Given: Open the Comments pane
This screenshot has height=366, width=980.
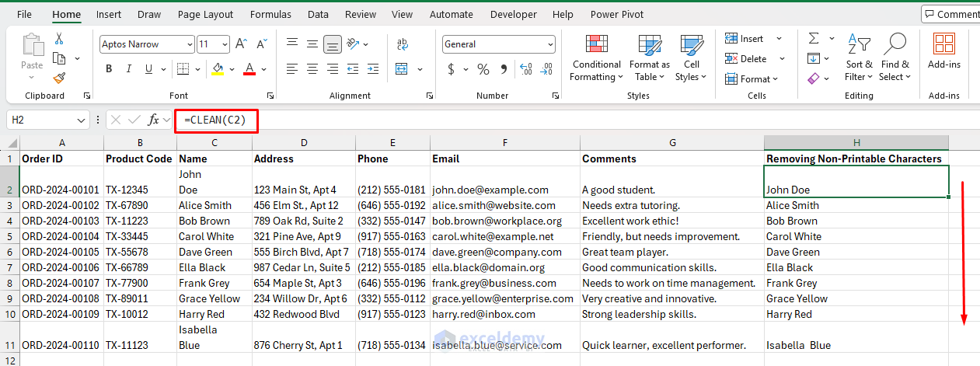Looking at the screenshot, I should point(951,14).
